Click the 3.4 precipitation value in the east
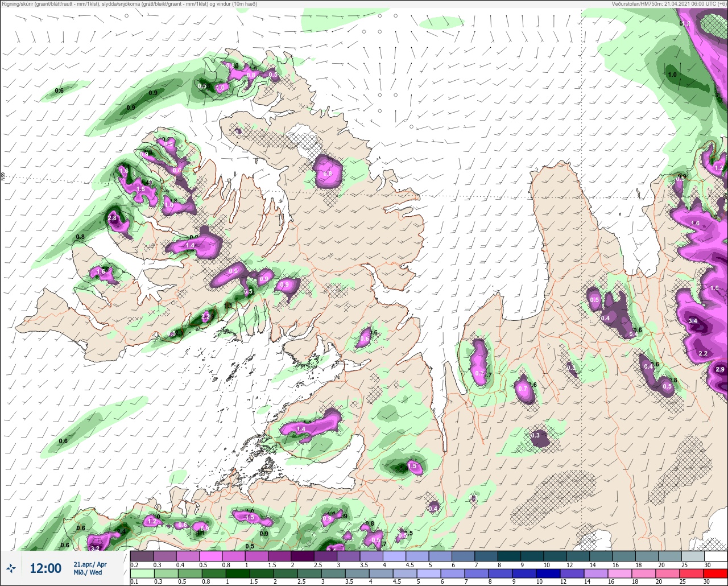The image size is (728, 586). click(x=693, y=321)
